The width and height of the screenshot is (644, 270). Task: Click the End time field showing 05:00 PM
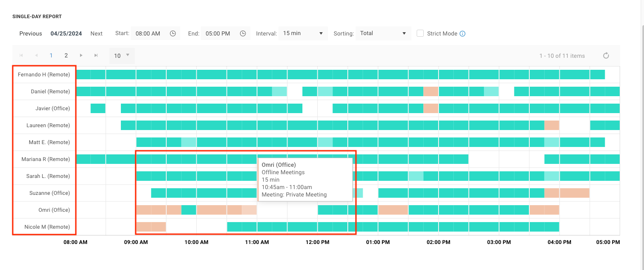pyautogui.click(x=217, y=33)
